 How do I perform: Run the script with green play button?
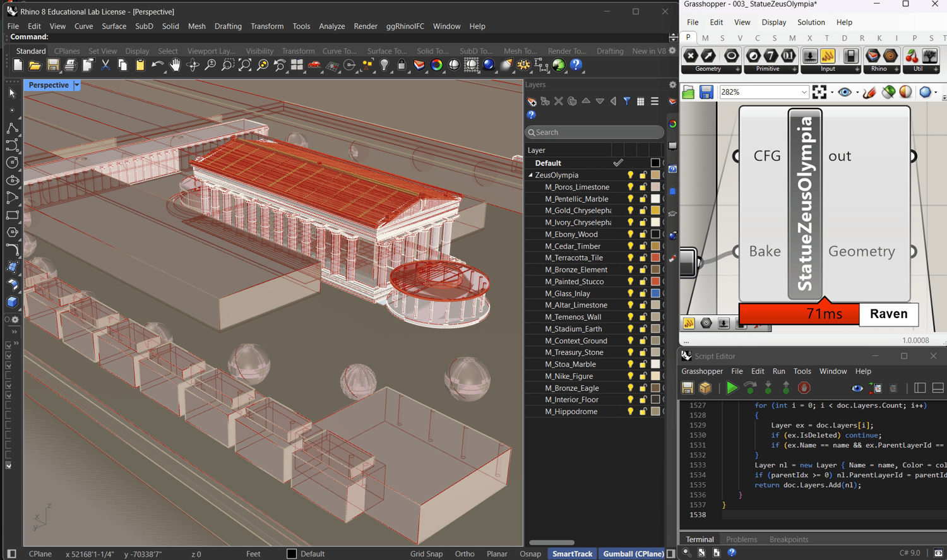732,388
